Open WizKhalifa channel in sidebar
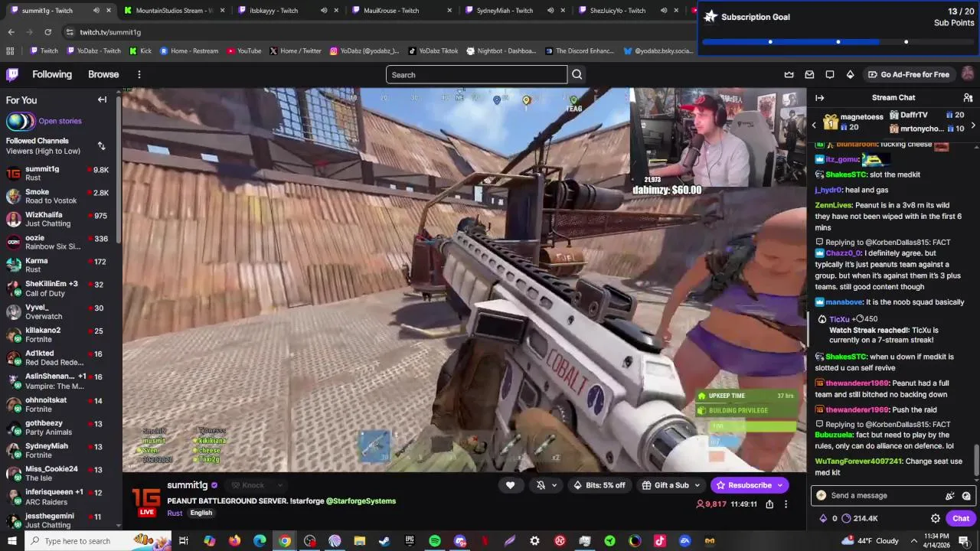 coord(58,219)
